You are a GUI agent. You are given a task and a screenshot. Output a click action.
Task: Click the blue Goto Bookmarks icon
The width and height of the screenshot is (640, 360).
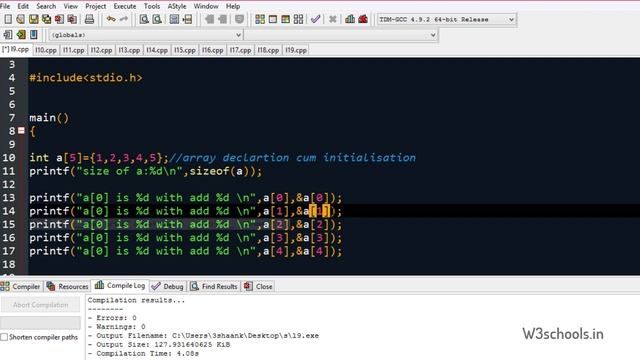pyautogui.click(x=33, y=35)
